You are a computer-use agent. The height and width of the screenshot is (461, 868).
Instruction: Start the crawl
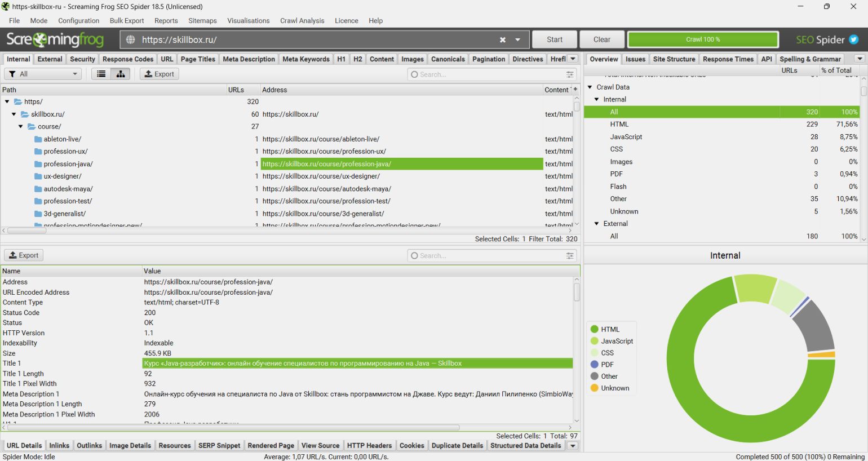[x=555, y=39]
